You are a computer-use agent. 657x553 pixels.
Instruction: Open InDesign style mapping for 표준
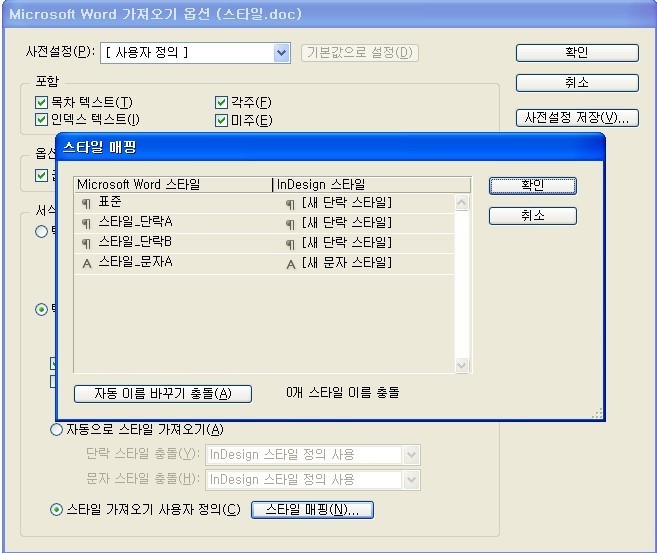click(347, 203)
